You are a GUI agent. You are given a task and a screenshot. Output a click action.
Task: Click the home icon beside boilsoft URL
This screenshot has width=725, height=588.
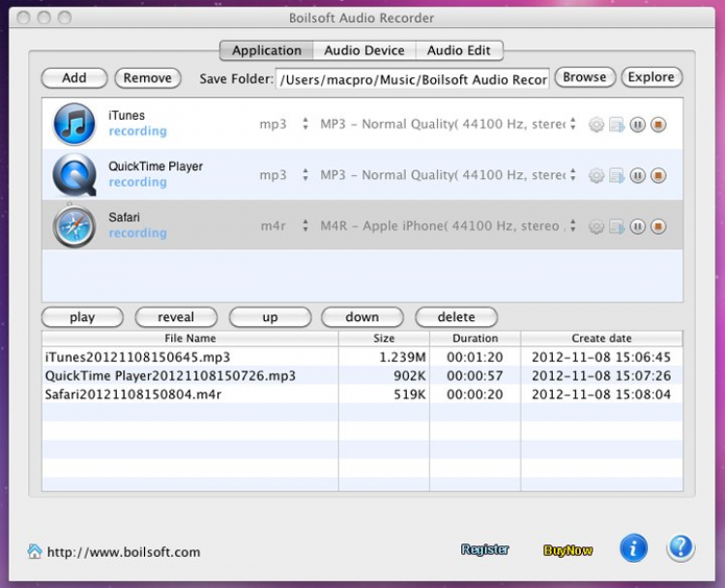[x=35, y=551]
